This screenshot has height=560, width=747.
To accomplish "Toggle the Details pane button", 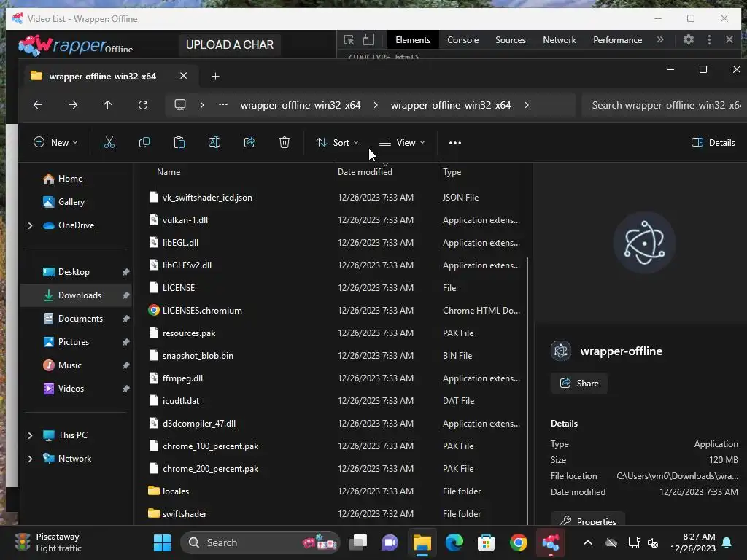I will coord(713,142).
